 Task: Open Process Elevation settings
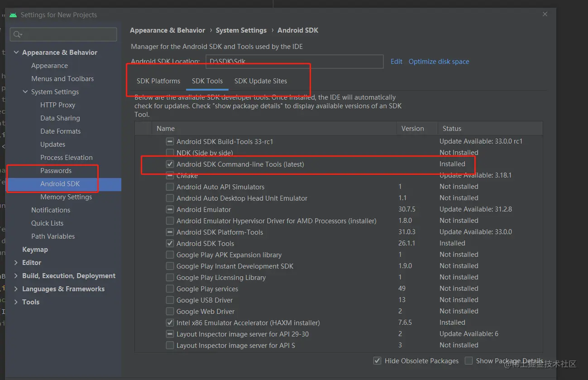tap(66, 158)
